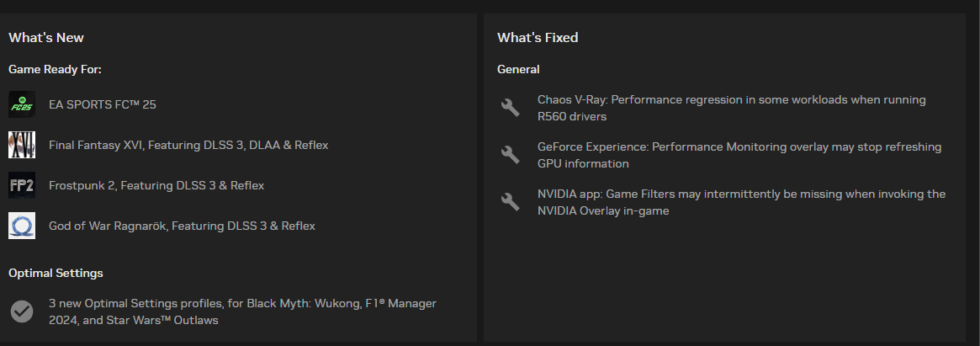Screen dimensions: 980x346
Task: Click the 3 new Optimal Settings profiles text
Action: [242, 311]
